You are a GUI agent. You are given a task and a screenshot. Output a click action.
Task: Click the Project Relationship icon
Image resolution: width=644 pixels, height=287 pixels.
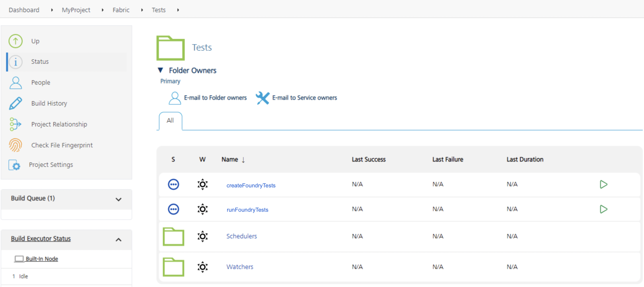click(16, 124)
